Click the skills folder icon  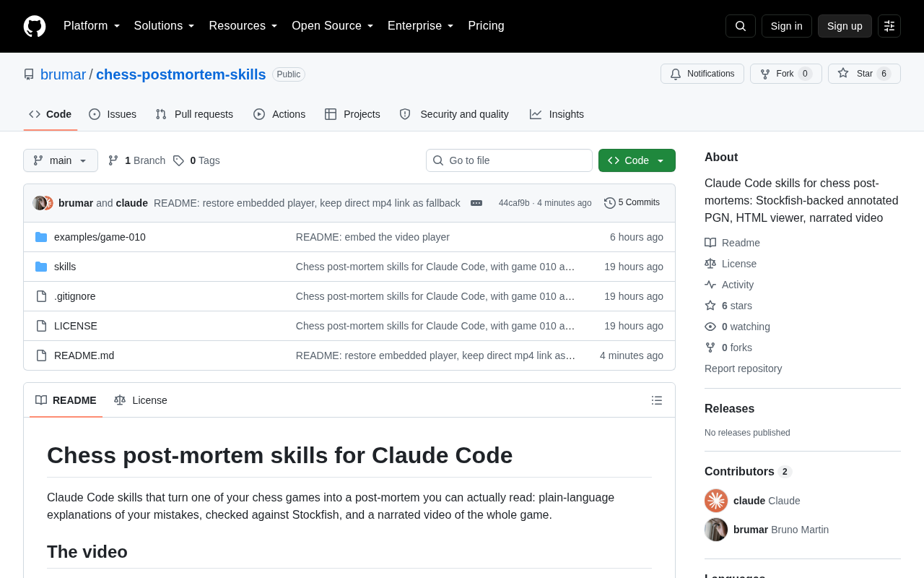pyautogui.click(x=41, y=267)
